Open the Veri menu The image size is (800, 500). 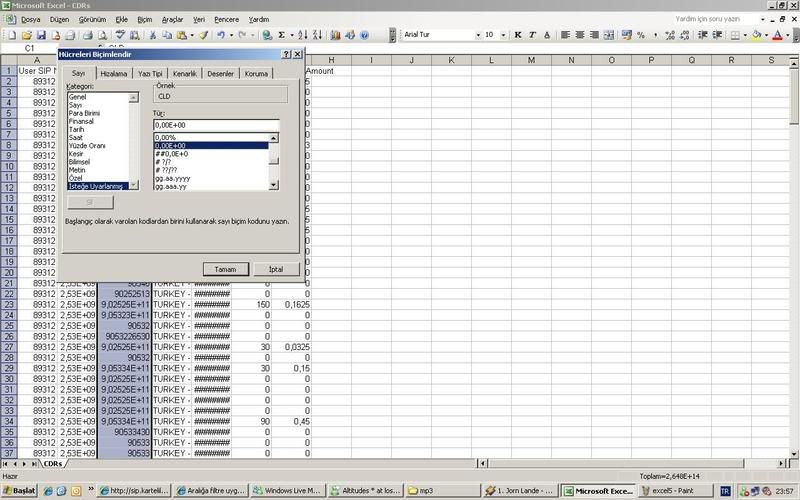[x=199, y=19]
